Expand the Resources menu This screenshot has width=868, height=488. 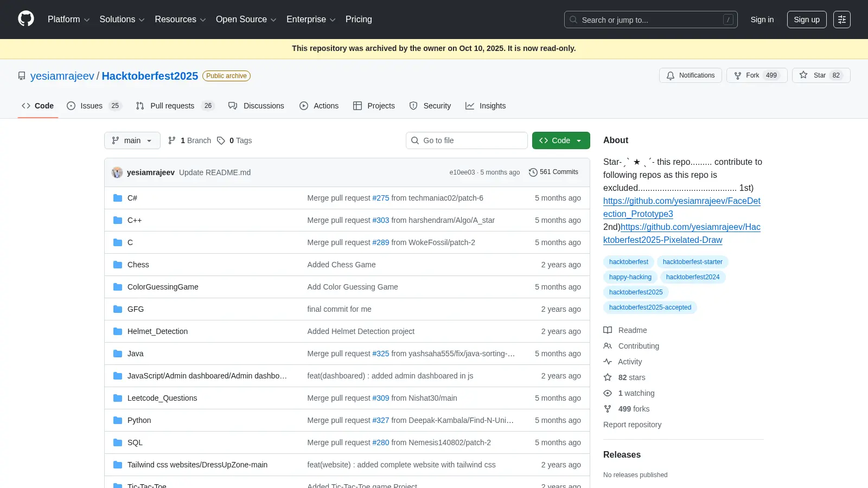tap(180, 20)
